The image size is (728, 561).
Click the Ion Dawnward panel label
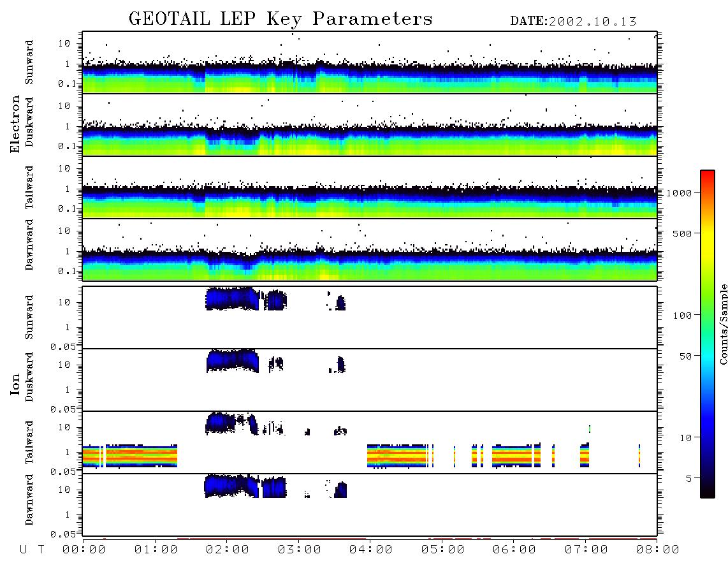29,500
